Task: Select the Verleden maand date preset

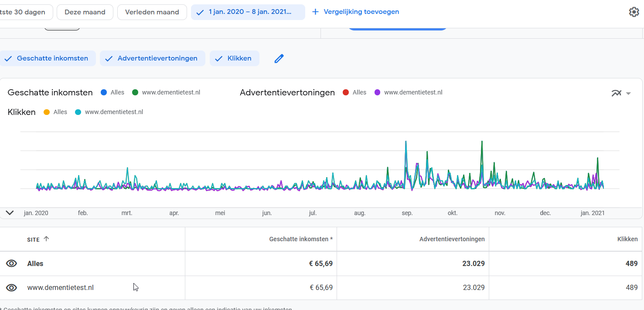Action: 152,12
